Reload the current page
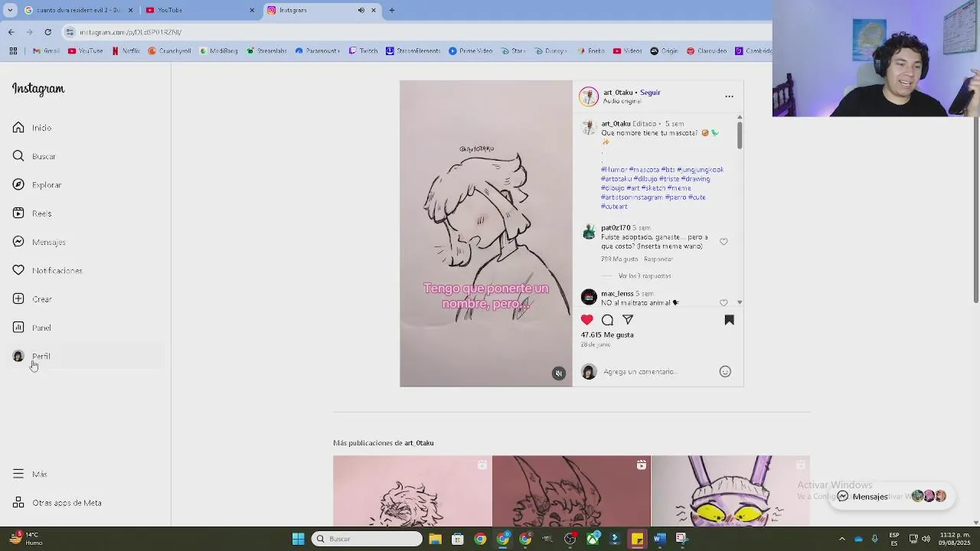The image size is (980, 551). pos(47,32)
